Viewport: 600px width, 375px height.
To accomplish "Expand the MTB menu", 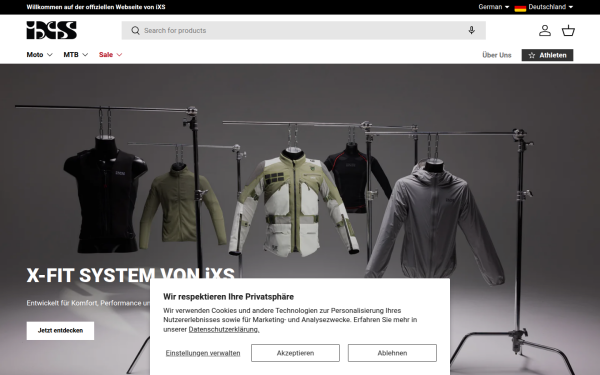I will (x=76, y=55).
